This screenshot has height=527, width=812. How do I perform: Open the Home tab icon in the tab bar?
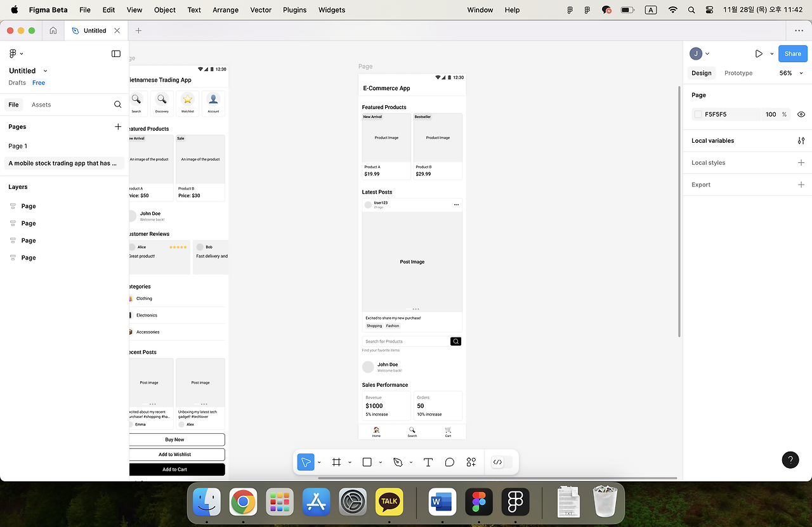[53, 30]
